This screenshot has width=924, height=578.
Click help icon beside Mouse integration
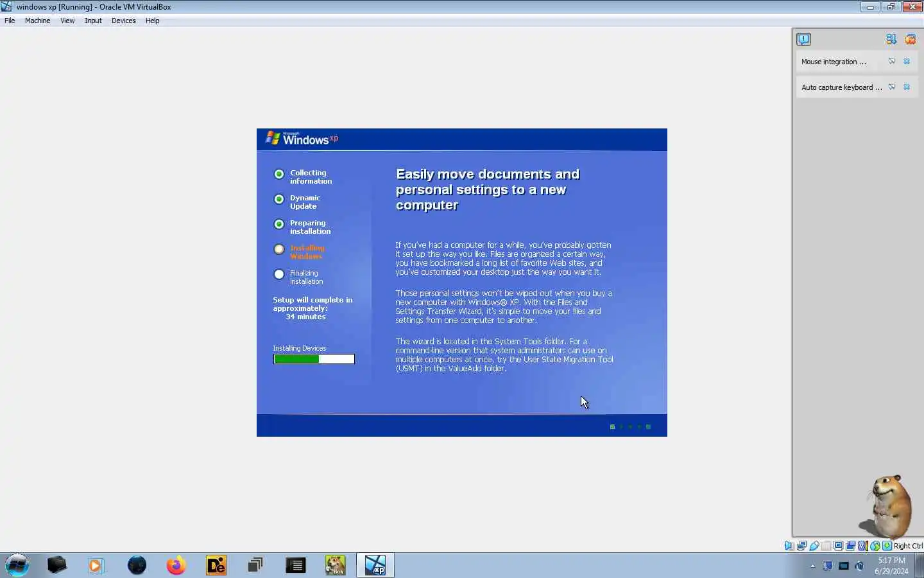click(891, 61)
